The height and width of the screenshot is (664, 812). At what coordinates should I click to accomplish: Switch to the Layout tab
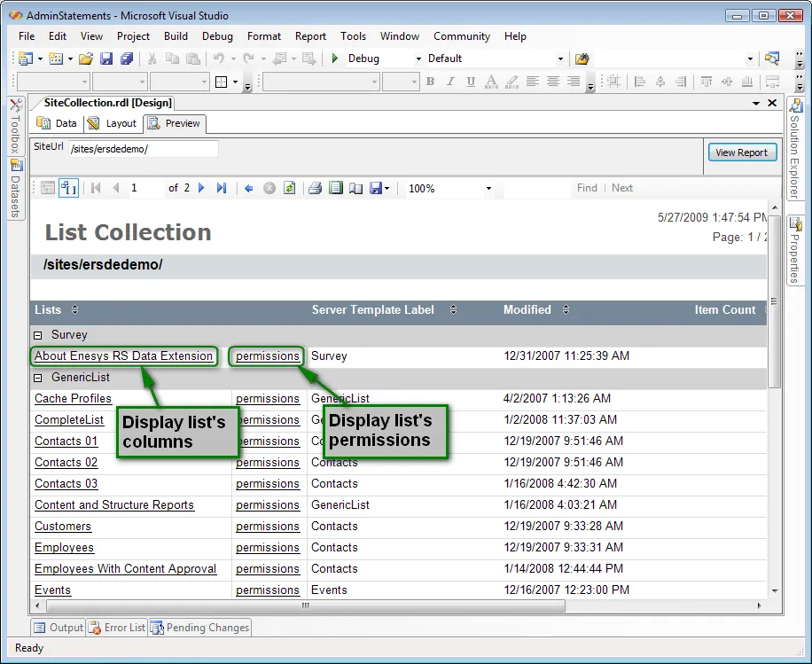coord(113,123)
